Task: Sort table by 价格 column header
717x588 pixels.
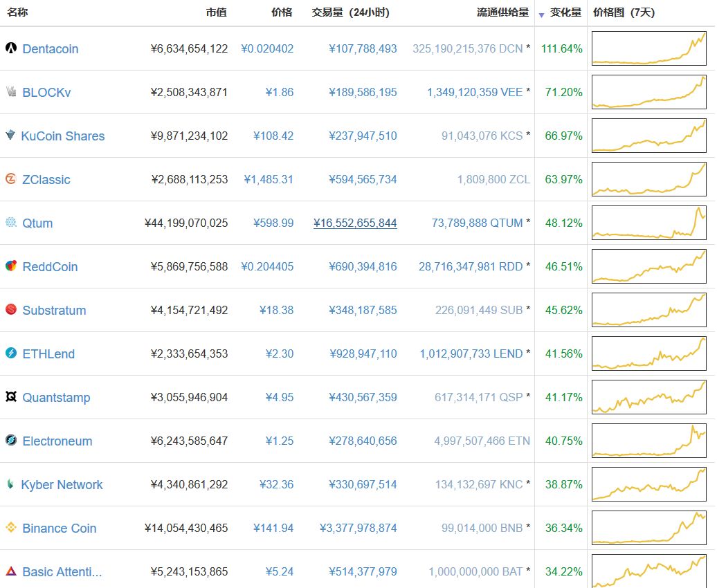Action: [x=282, y=12]
